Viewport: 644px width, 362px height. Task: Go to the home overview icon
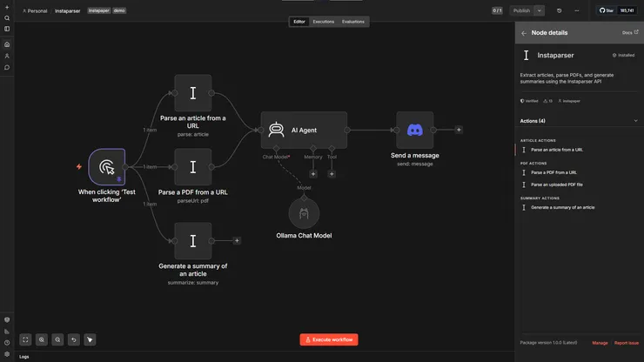[7, 44]
